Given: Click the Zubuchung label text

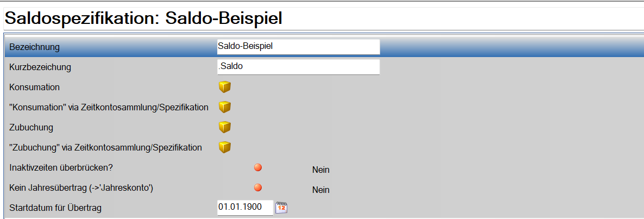Looking at the screenshot, I should pos(31,127).
